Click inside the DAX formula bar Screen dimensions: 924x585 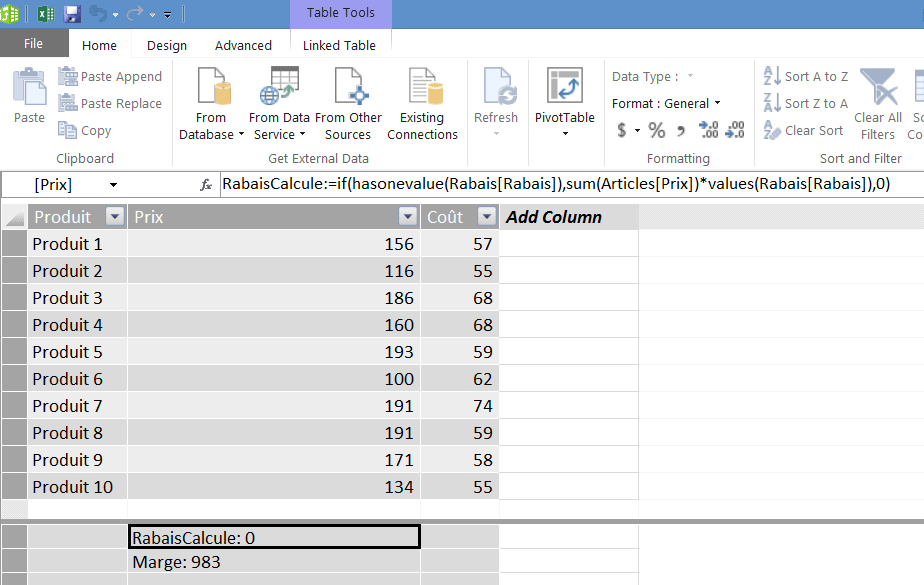pos(560,184)
